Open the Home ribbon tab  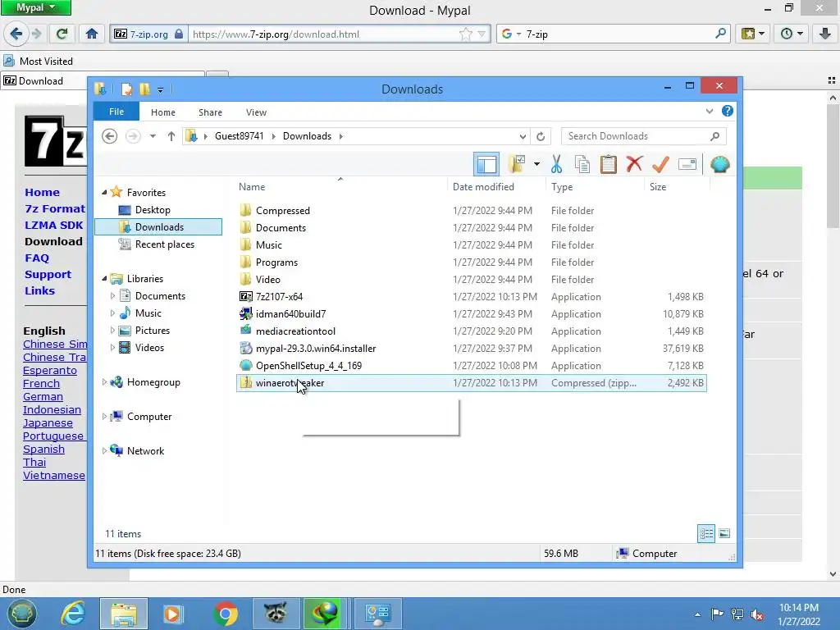tap(163, 112)
